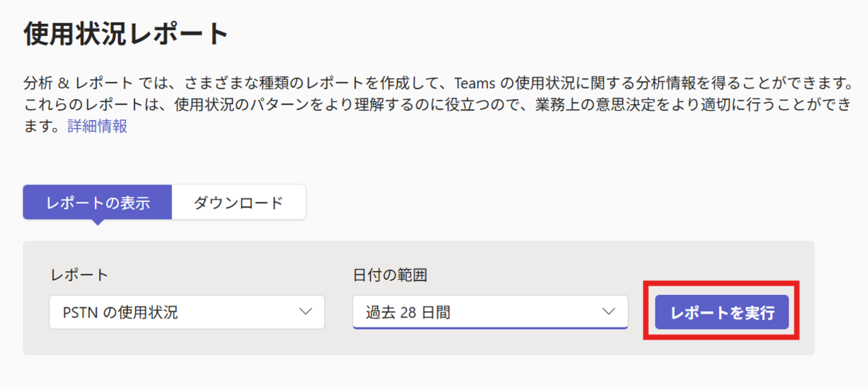Click the PSTN の使用状況 selected value text
Image resolution: width=868 pixels, height=389 pixels.
[x=121, y=312]
